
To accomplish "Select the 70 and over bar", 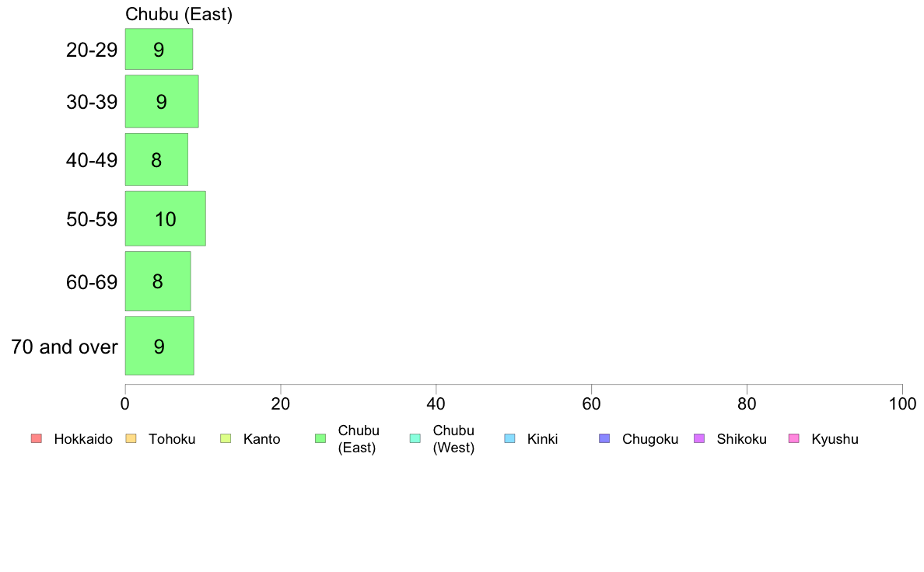I will point(159,346).
